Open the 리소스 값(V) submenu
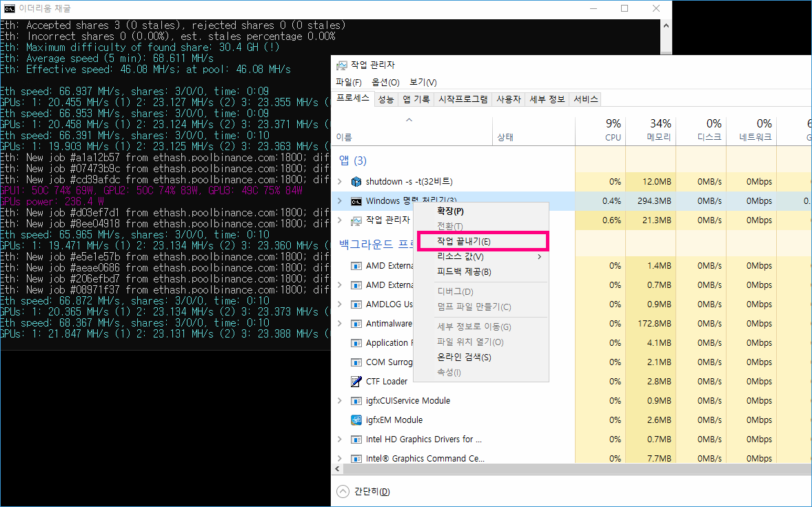The image size is (812, 507). [x=481, y=257]
